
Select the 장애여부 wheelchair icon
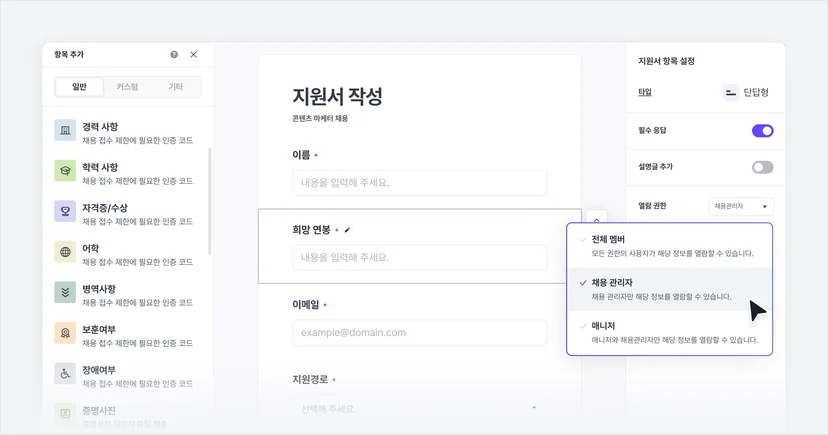[x=65, y=374]
